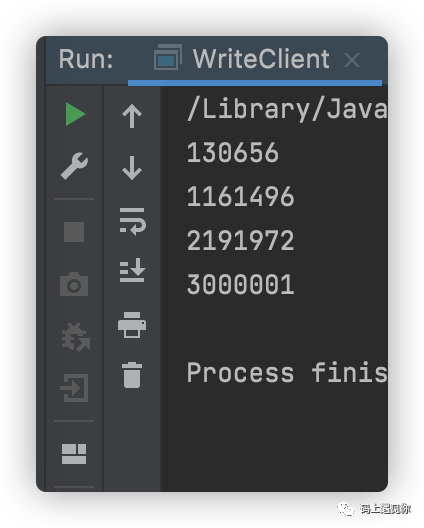Stop the process with square icon
The image size is (424, 528).
tap(74, 232)
